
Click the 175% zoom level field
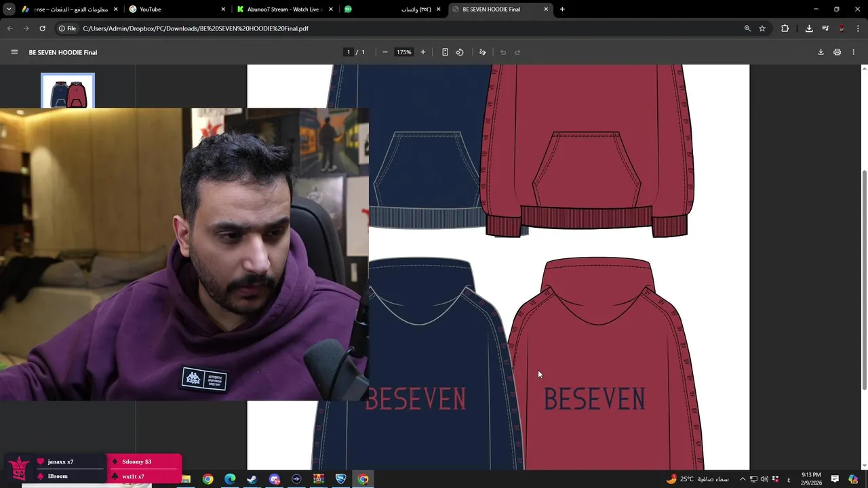click(x=404, y=52)
